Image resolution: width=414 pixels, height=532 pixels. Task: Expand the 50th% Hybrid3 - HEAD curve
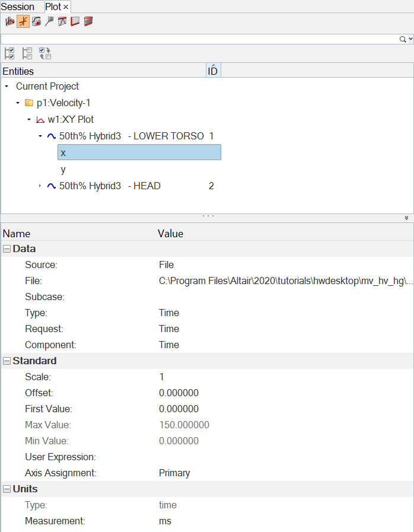tap(40, 186)
